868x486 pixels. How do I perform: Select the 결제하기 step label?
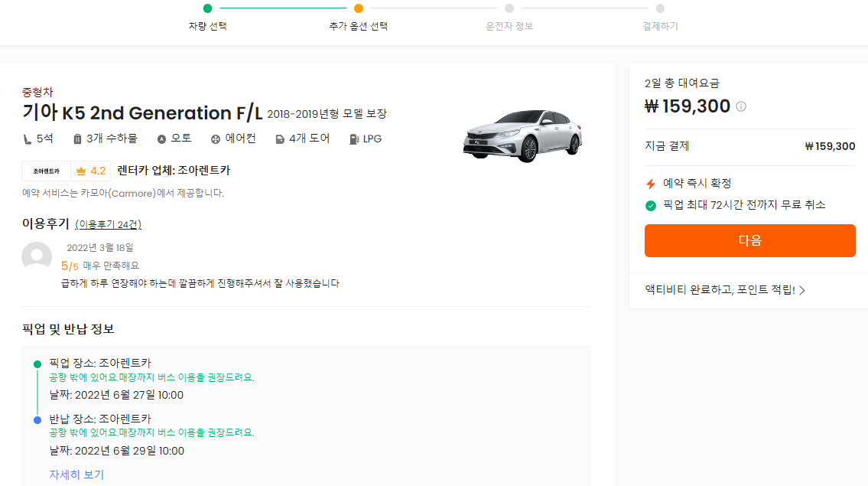(661, 26)
